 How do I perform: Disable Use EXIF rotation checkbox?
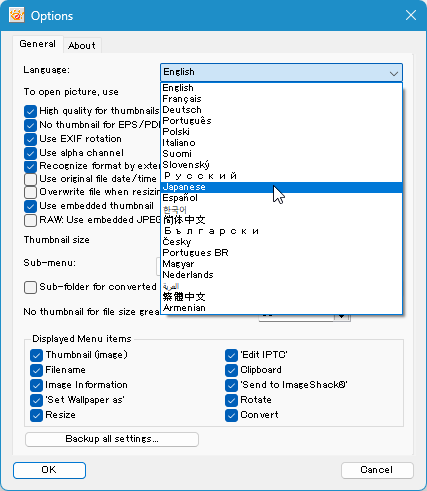click(30, 139)
